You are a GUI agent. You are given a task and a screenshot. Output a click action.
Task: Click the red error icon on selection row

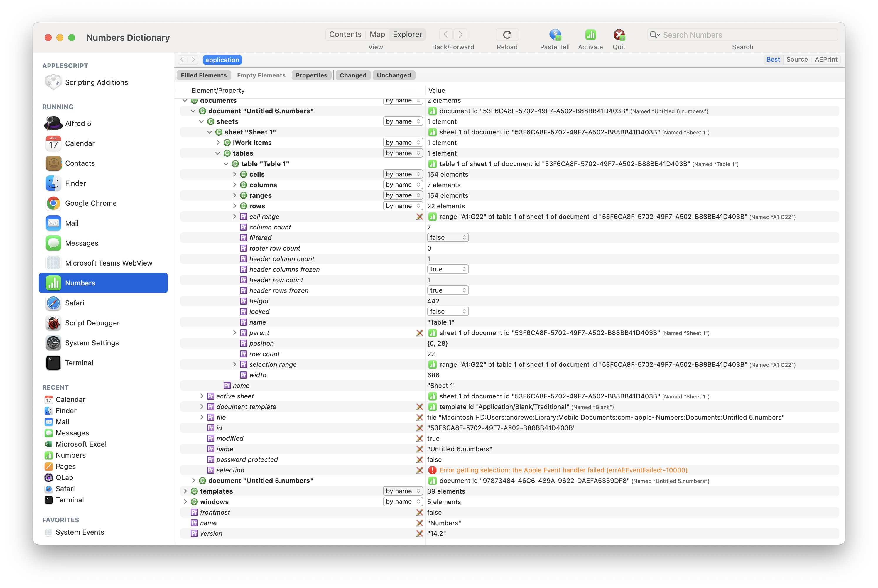432,470
